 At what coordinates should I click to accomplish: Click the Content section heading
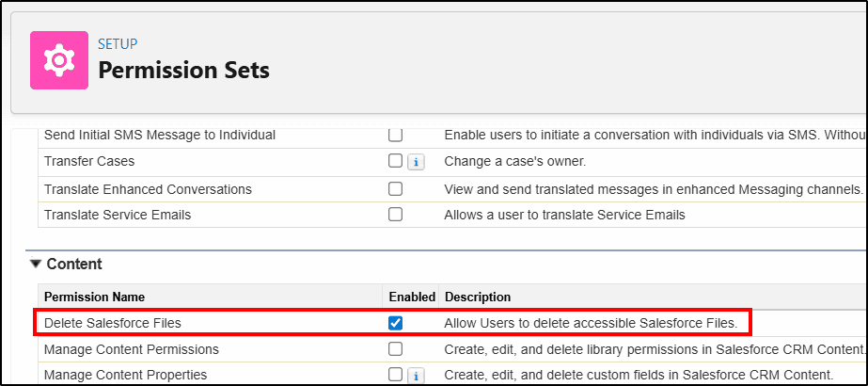(74, 265)
